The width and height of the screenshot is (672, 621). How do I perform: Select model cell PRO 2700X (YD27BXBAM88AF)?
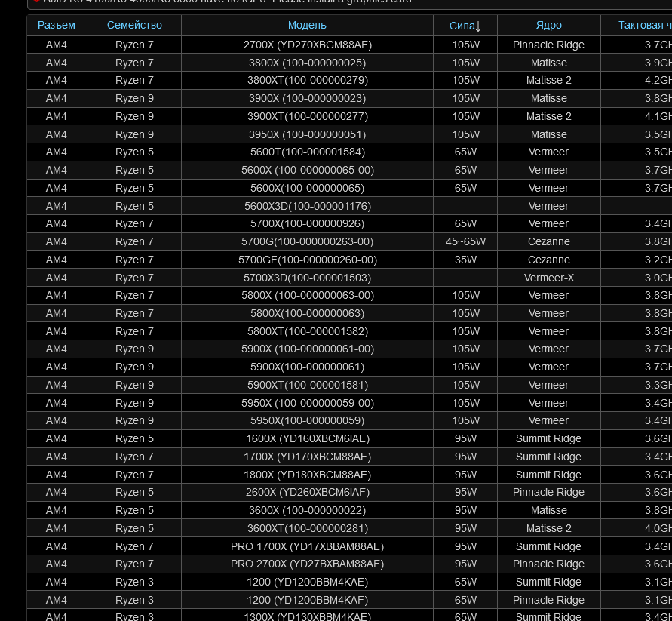[307, 564]
